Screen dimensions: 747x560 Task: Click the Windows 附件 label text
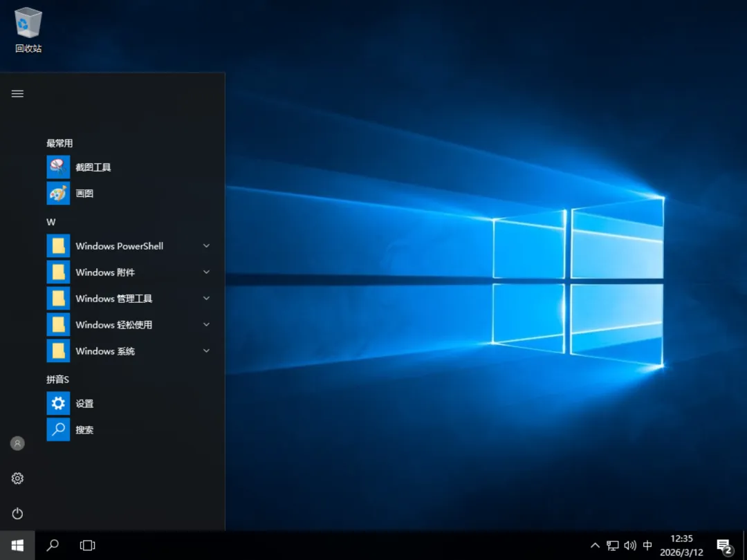click(x=105, y=272)
